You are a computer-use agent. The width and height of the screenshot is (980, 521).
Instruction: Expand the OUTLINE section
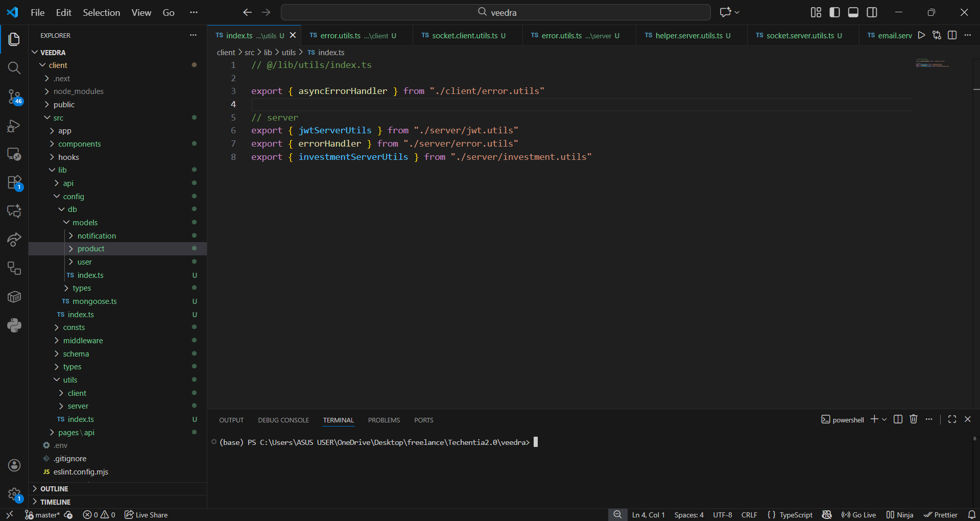coord(54,489)
